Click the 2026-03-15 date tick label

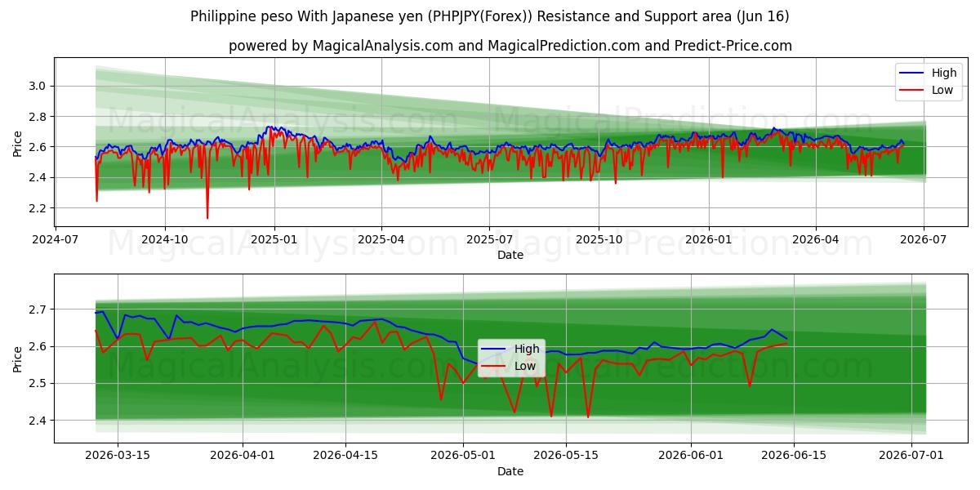click(117, 456)
